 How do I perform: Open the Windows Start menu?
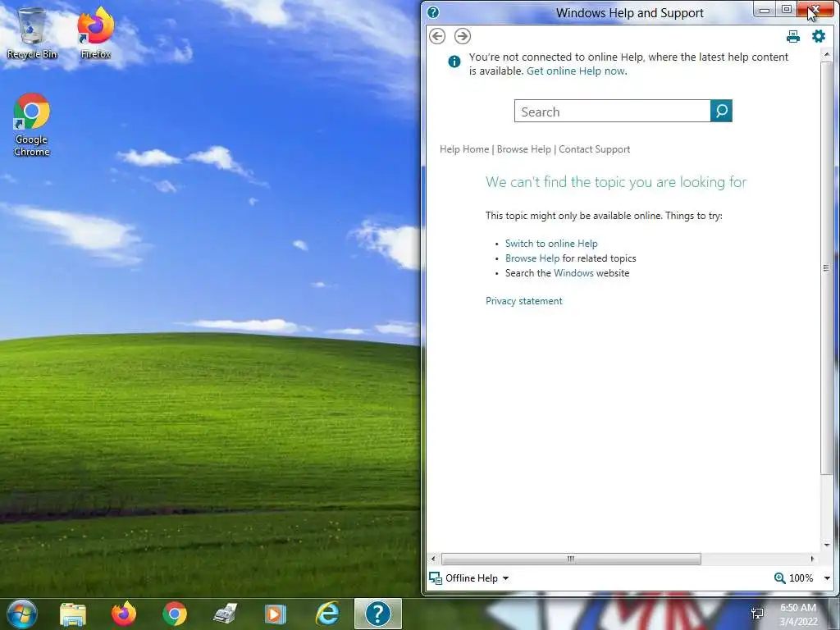(x=22, y=614)
